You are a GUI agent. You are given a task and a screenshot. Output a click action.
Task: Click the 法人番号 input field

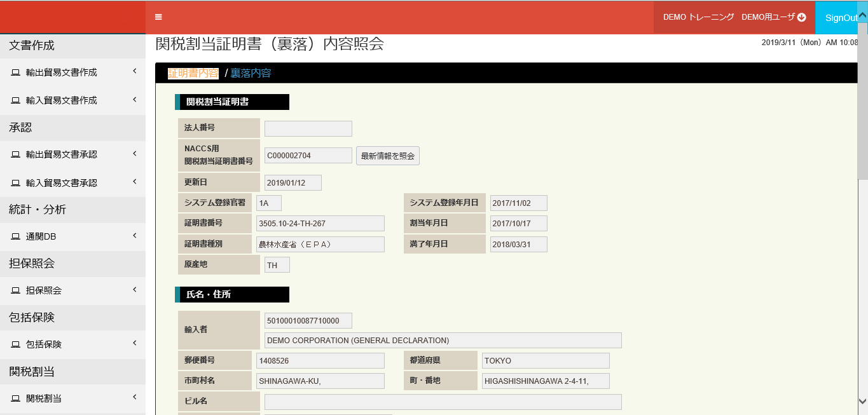click(308, 128)
